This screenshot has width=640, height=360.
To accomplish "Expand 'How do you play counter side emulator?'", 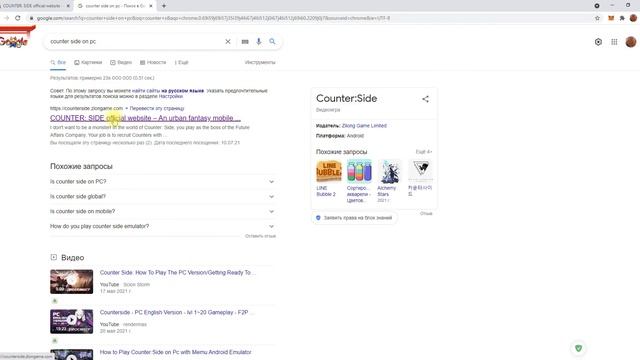I will 162,226.
